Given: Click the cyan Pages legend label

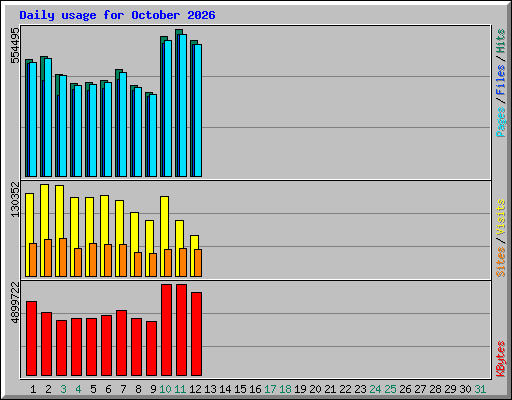Looking at the screenshot, I should click(x=501, y=122).
